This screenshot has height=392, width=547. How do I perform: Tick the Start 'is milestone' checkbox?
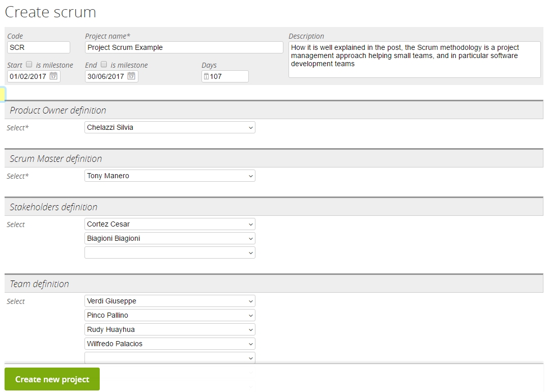(x=30, y=65)
